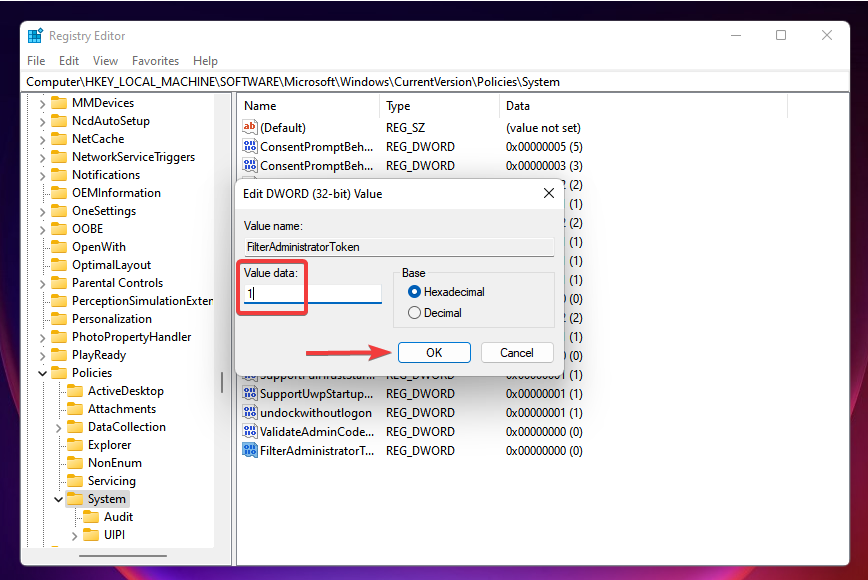Click the undockwithoutlogon DWORD value icon
This screenshot has width=868, height=580.
[250, 413]
